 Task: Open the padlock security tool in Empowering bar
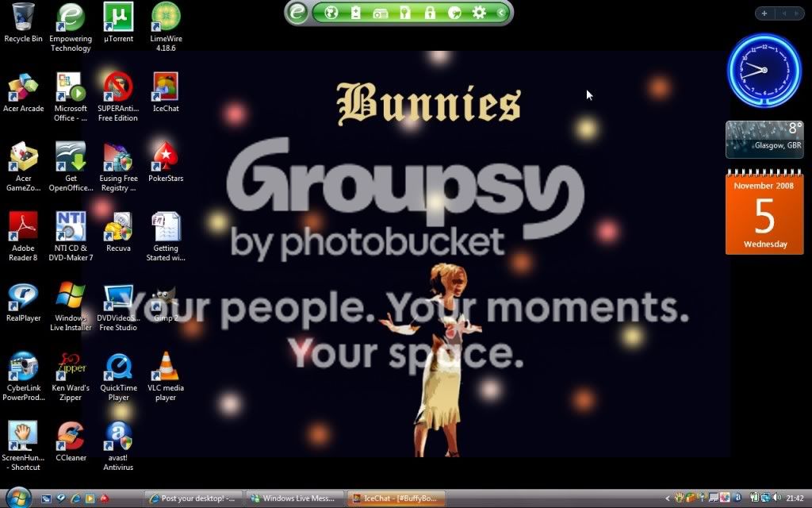pos(430,13)
